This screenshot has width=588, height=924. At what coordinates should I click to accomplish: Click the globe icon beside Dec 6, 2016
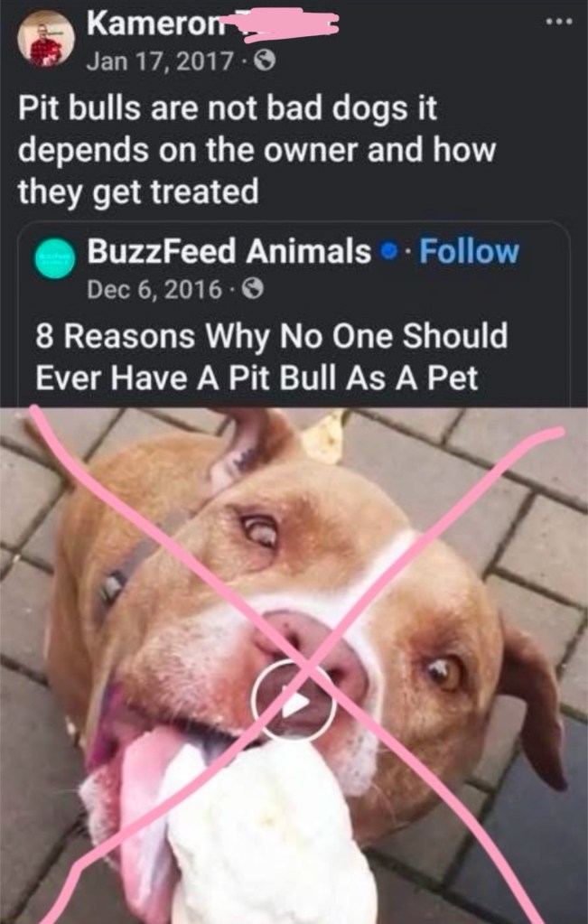click(x=253, y=289)
